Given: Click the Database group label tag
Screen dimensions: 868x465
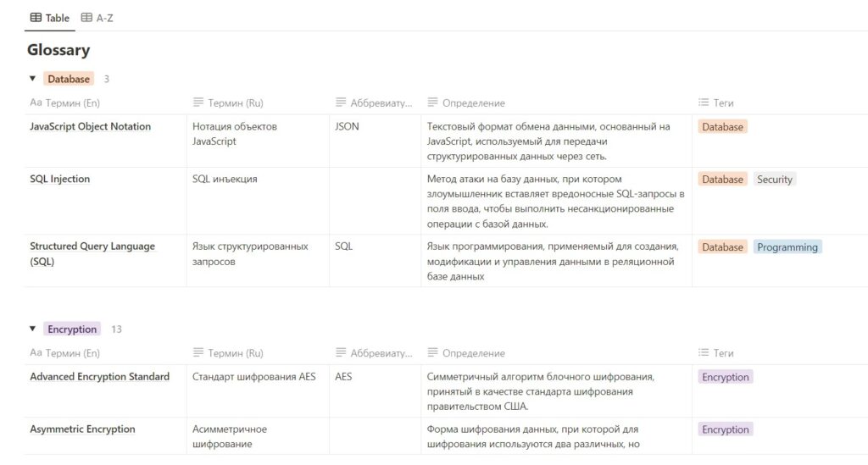Looking at the screenshot, I should (x=68, y=79).
